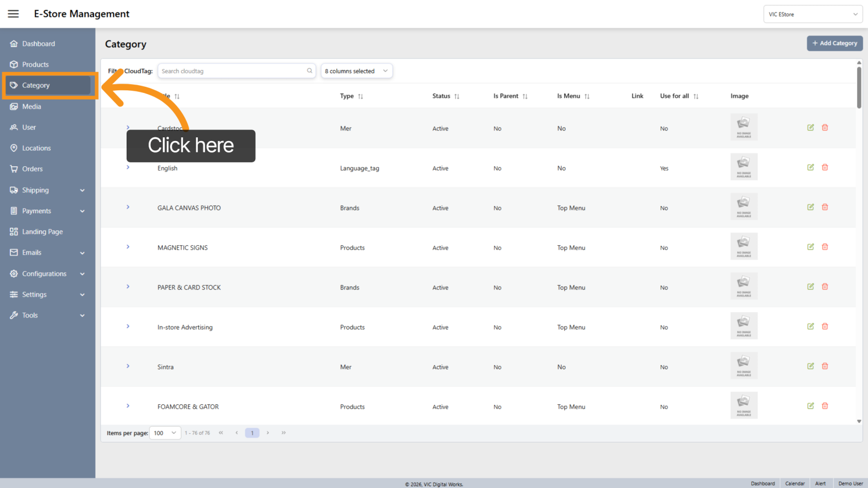Sort by Status column arrows
Screen dimensions: 868x488
(457, 97)
